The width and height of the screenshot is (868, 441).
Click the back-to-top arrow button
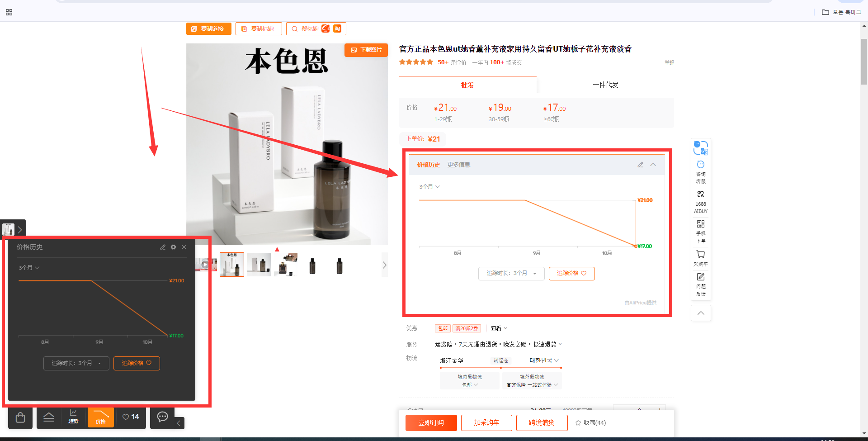click(701, 313)
